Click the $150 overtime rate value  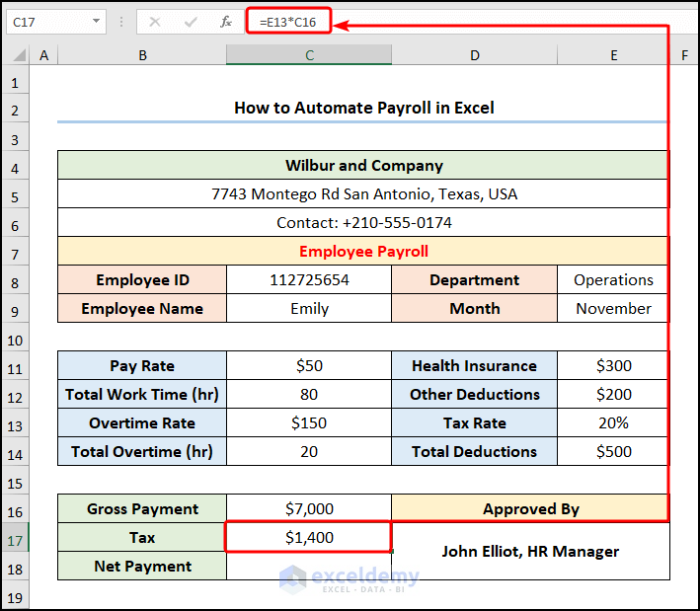[x=309, y=422]
